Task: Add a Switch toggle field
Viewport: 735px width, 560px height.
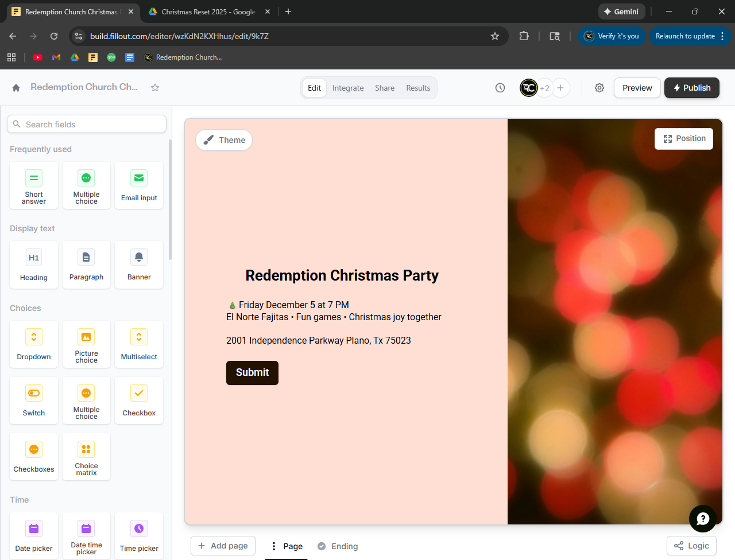Action: (x=34, y=400)
